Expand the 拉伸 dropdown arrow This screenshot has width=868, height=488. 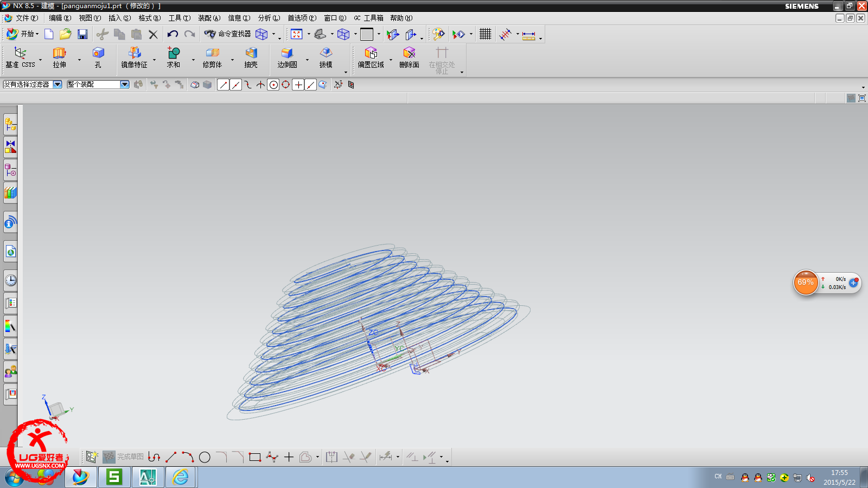[79, 60]
